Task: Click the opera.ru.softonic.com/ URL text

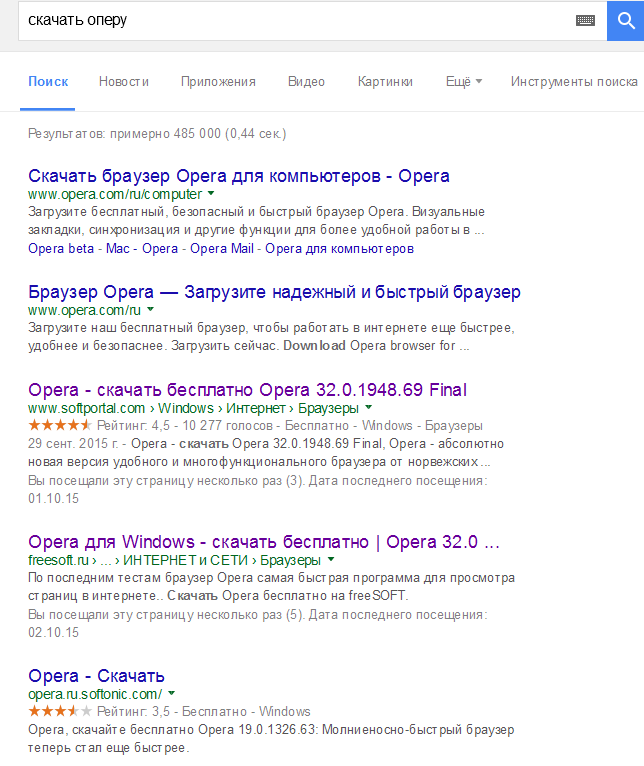Action: click(95, 694)
